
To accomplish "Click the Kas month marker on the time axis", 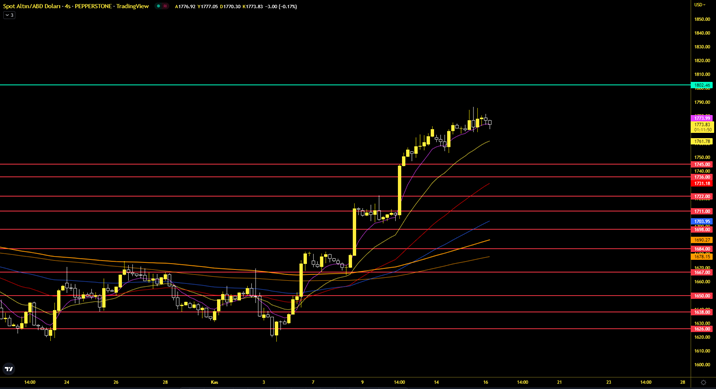I will [x=214, y=382].
